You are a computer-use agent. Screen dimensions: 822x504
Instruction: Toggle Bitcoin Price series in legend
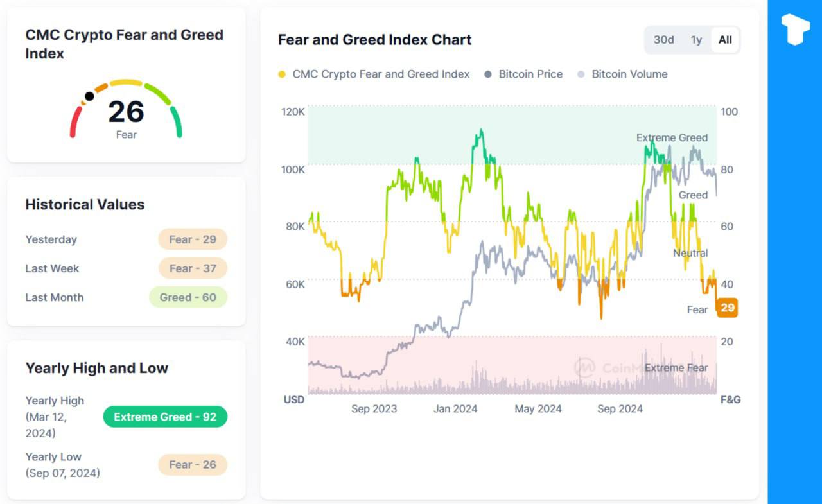(x=523, y=74)
